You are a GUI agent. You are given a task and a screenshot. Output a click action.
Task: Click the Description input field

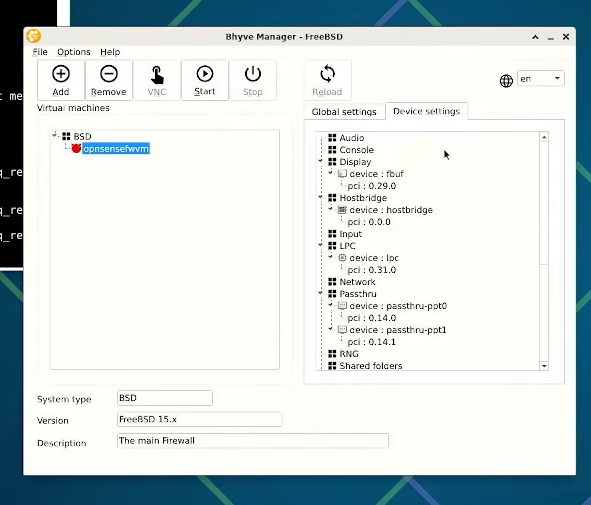[x=253, y=441]
